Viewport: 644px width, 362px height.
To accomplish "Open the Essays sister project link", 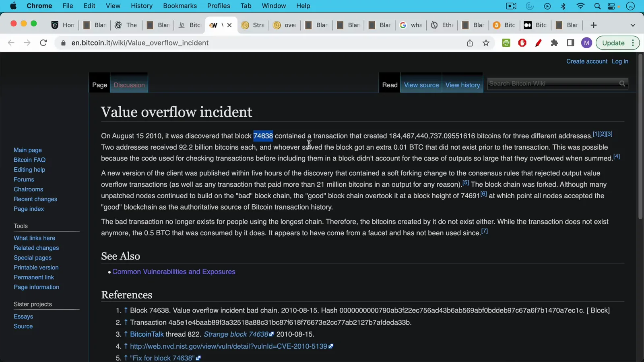I will click(x=23, y=317).
